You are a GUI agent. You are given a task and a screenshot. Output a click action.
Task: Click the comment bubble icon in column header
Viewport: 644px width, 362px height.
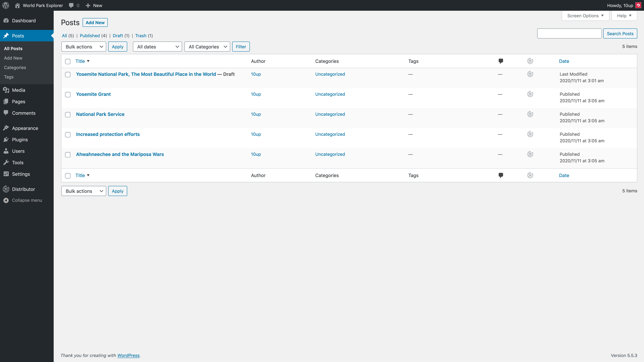tap(501, 61)
